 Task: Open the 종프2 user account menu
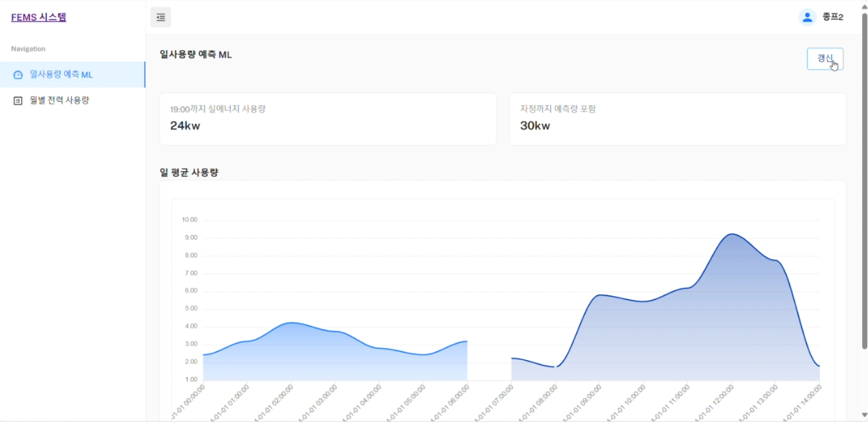point(832,17)
